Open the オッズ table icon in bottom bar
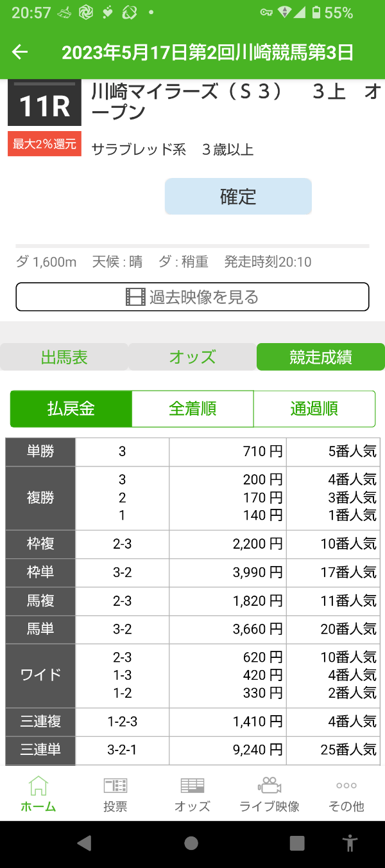The image size is (385, 868). pos(193,785)
